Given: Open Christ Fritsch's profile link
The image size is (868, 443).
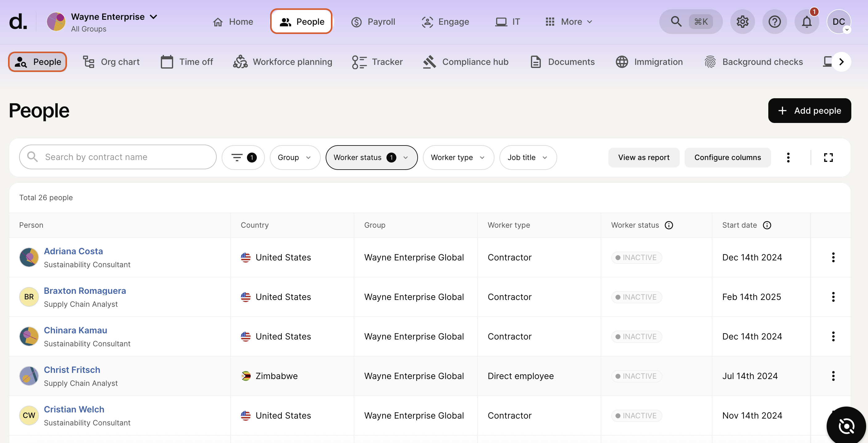Looking at the screenshot, I should pyautogui.click(x=72, y=369).
